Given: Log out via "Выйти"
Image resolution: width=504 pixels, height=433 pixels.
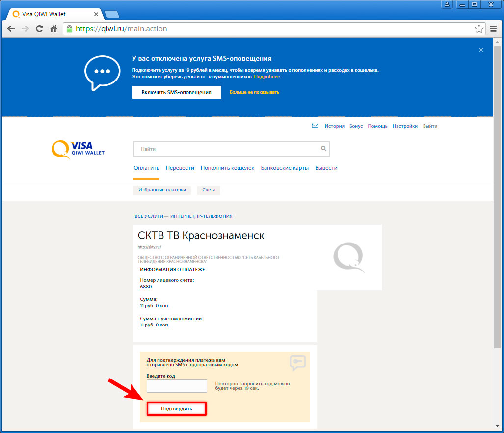Looking at the screenshot, I should pos(430,126).
